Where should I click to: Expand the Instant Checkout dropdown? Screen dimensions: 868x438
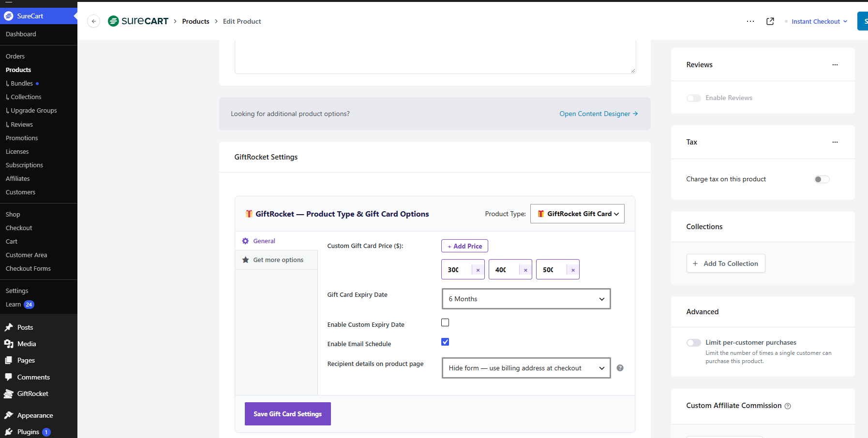(x=819, y=21)
